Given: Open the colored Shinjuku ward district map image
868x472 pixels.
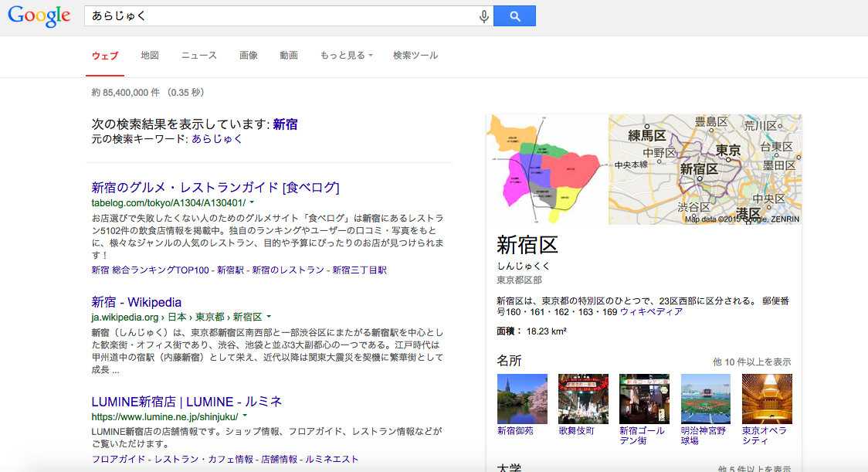Looking at the screenshot, I should [547, 169].
